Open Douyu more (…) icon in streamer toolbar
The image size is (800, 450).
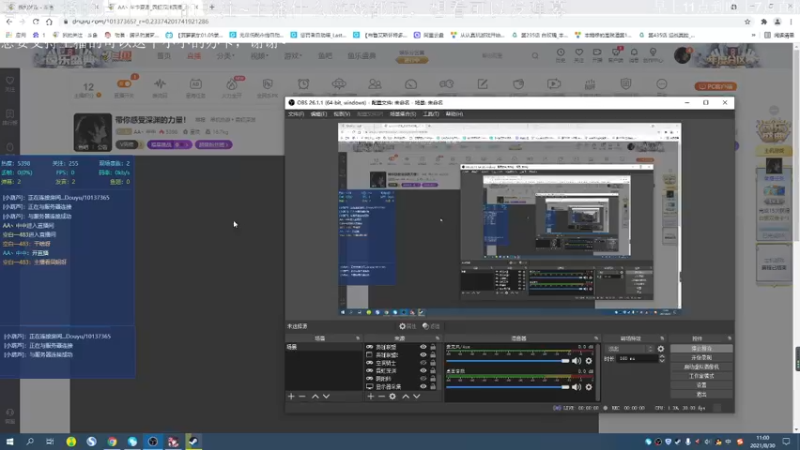pos(662,84)
